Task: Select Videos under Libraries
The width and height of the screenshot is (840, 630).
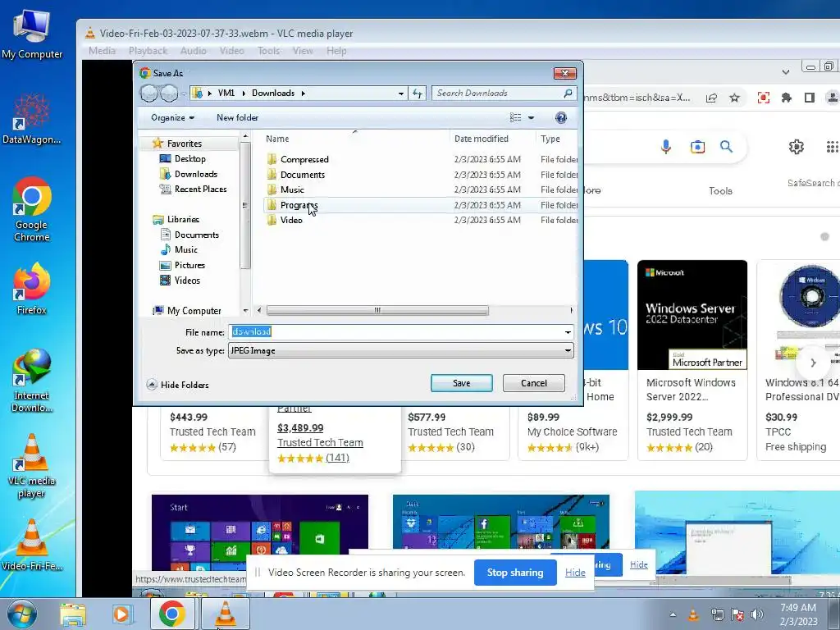Action: click(x=180, y=281)
